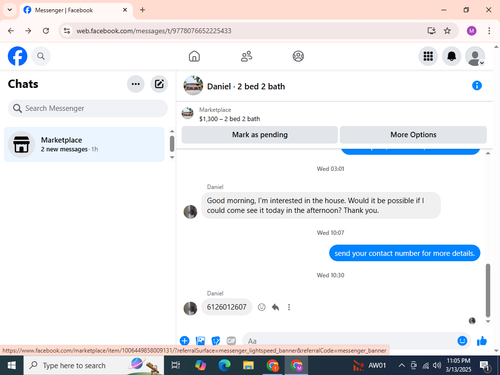The height and width of the screenshot is (375, 500).
Task: Click the Type here to search box
Action: click(x=93, y=365)
